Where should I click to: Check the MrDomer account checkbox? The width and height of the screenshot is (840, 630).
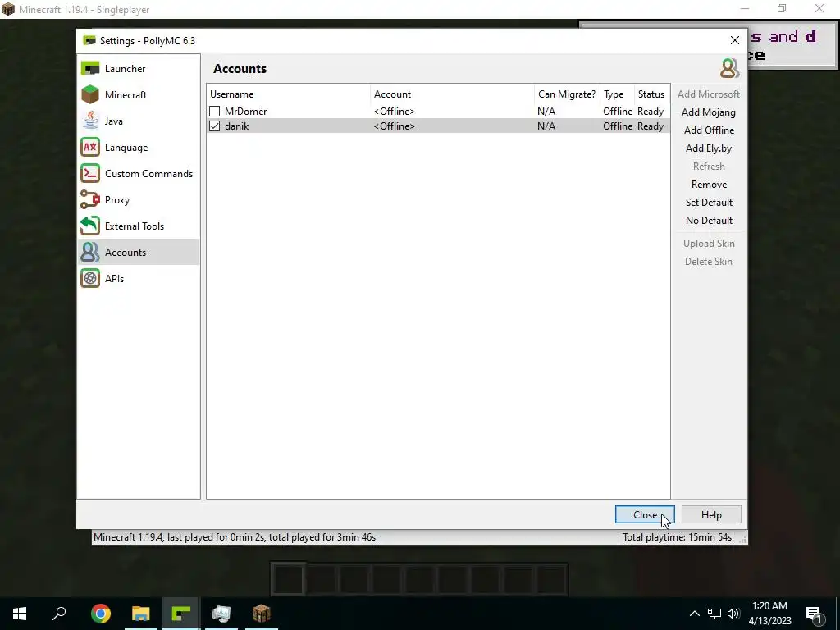click(215, 112)
